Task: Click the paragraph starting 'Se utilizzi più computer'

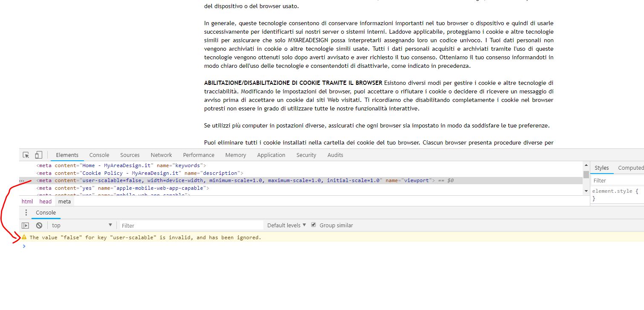Action: tap(377, 125)
